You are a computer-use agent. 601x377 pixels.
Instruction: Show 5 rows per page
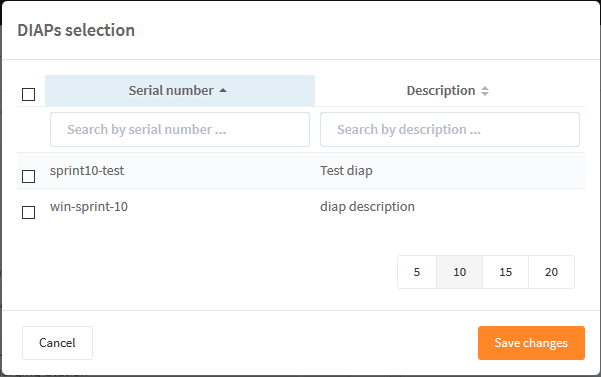tap(417, 272)
